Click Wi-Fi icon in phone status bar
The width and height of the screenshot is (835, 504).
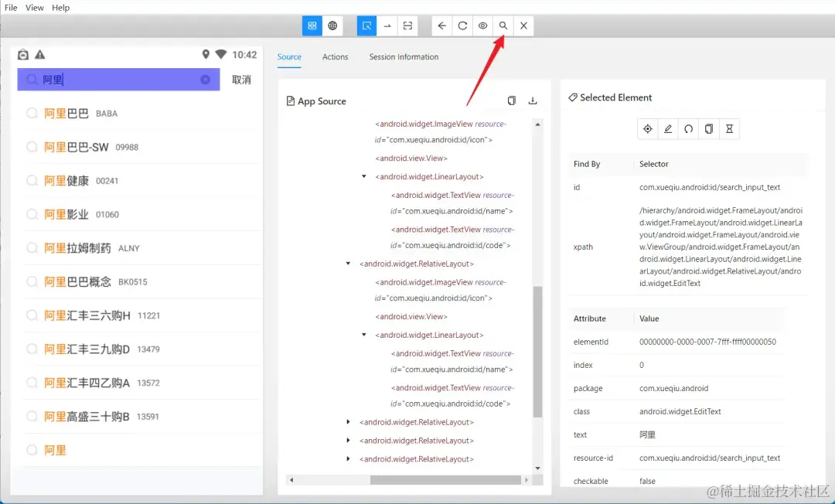point(221,54)
